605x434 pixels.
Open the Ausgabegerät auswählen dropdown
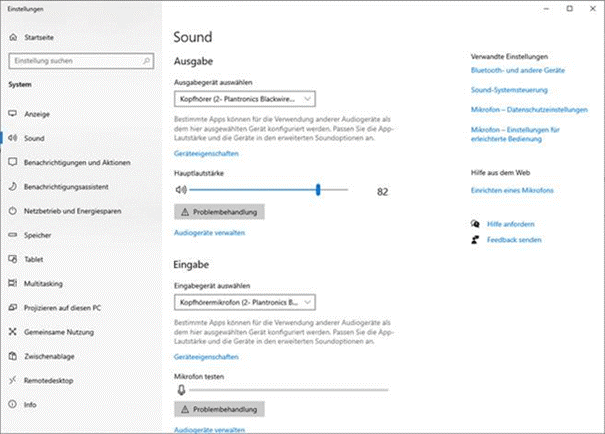(245, 98)
